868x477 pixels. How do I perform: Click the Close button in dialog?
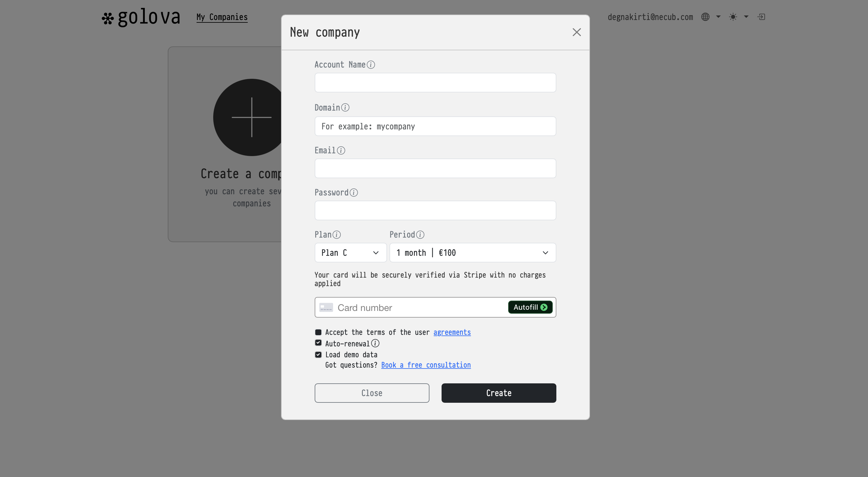pyautogui.click(x=372, y=393)
